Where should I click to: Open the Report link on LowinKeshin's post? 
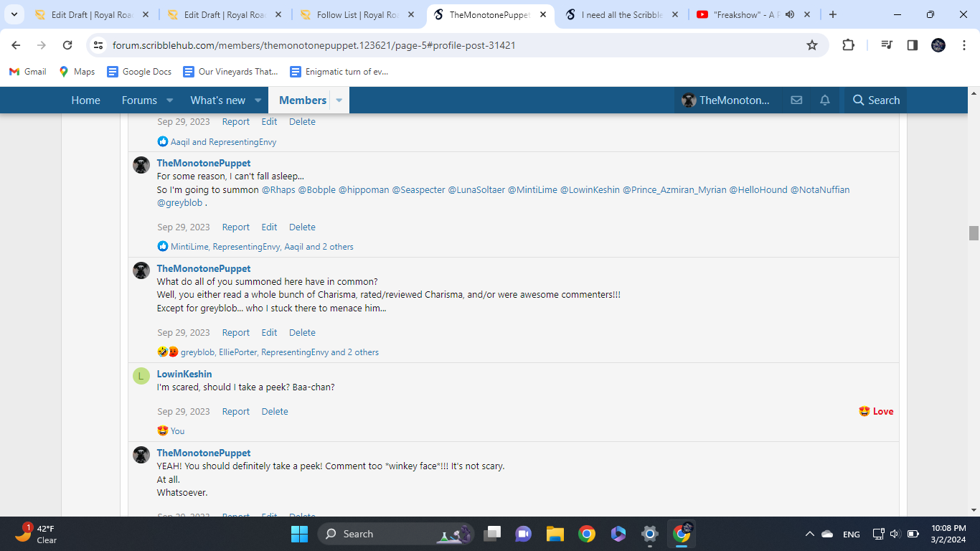pyautogui.click(x=235, y=411)
